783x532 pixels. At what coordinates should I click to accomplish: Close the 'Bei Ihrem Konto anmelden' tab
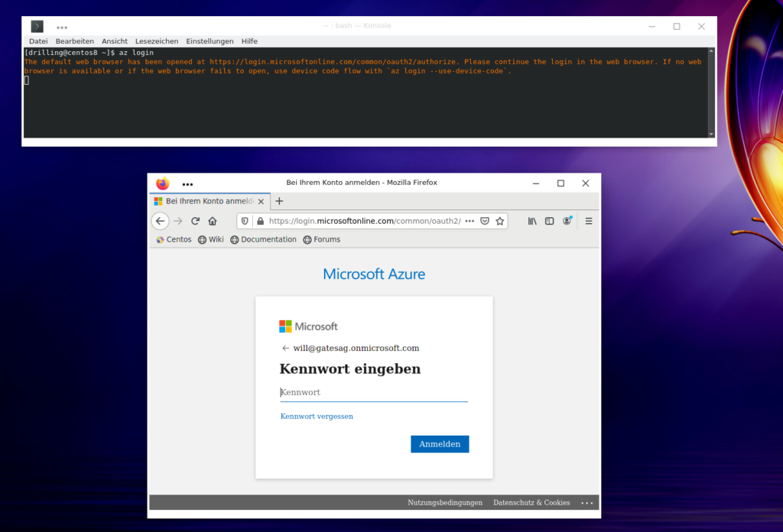point(261,202)
